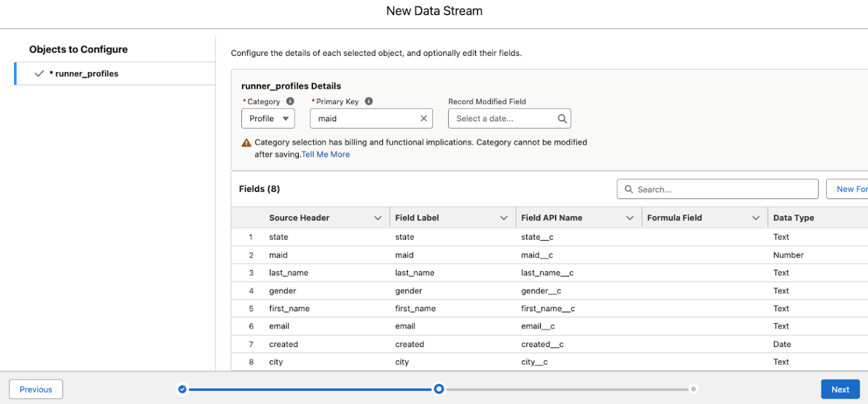Screen dimensions: 868x404
Task: Click the middle progress step marker
Action: tap(439, 389)
